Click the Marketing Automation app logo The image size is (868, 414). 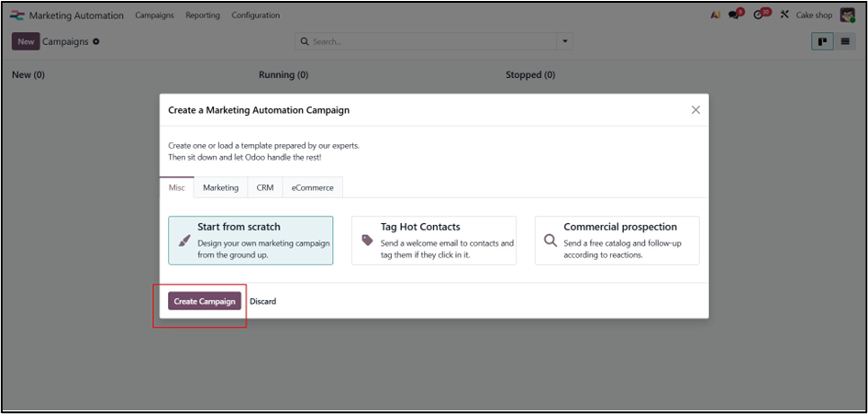[x=17, y=16]
